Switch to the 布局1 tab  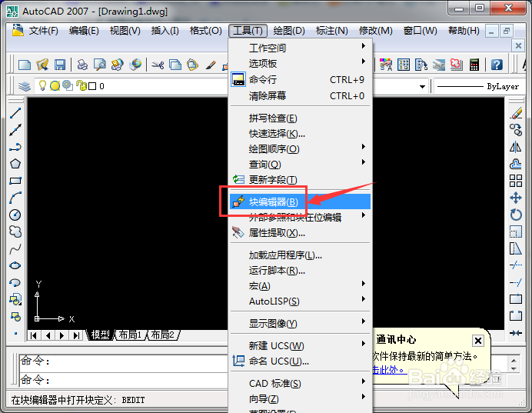click(x=130, y=335)
